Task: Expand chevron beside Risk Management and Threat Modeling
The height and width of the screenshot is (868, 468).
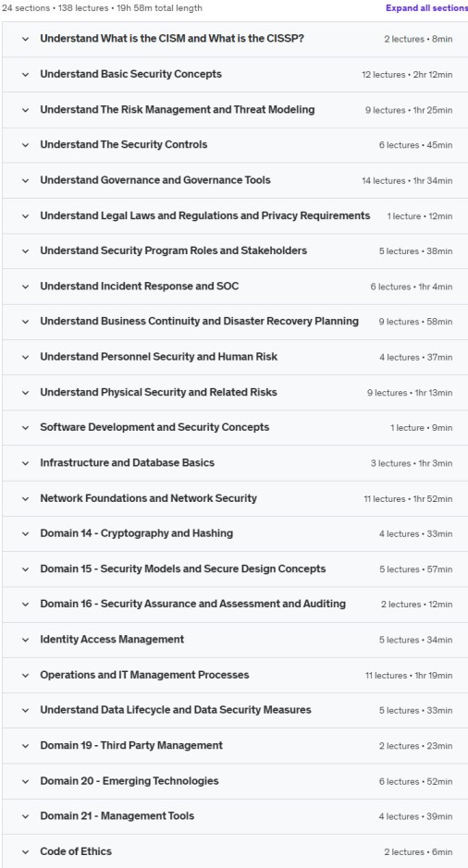Action: tap(26, 110)
